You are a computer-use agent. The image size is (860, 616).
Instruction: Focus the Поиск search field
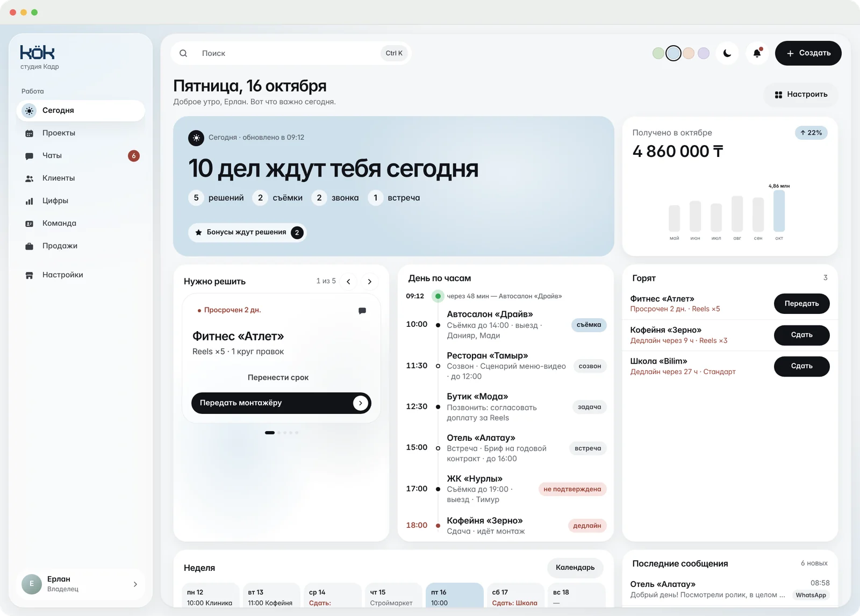pos(290,53)
